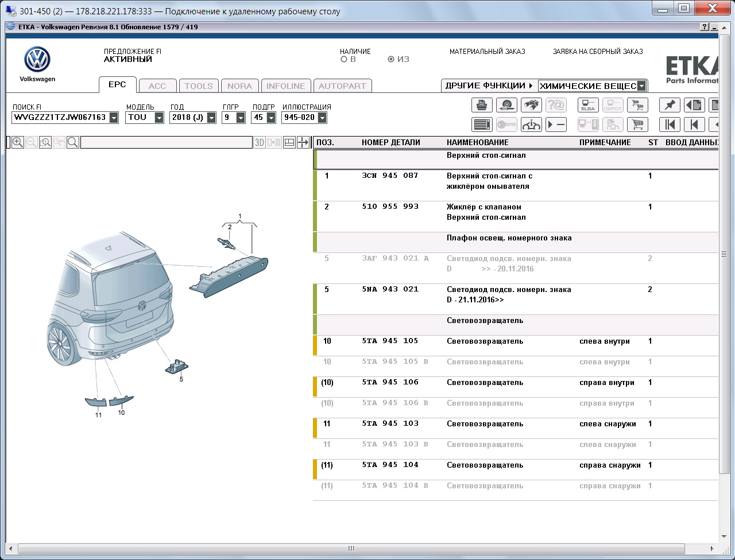Select part row 510 955 993

point(516,216)
